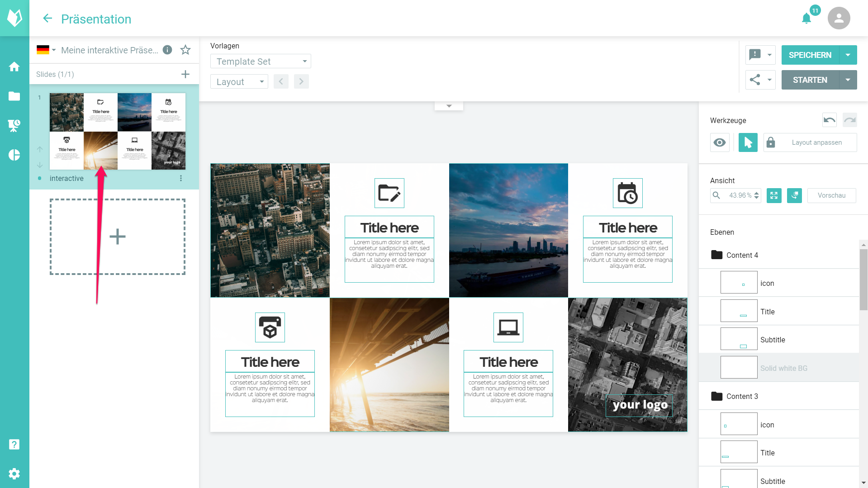Viewport: 868px width, 488px height.
Task: Expand the SPEICHERN dropdown arrow
Action: (848, 55)
